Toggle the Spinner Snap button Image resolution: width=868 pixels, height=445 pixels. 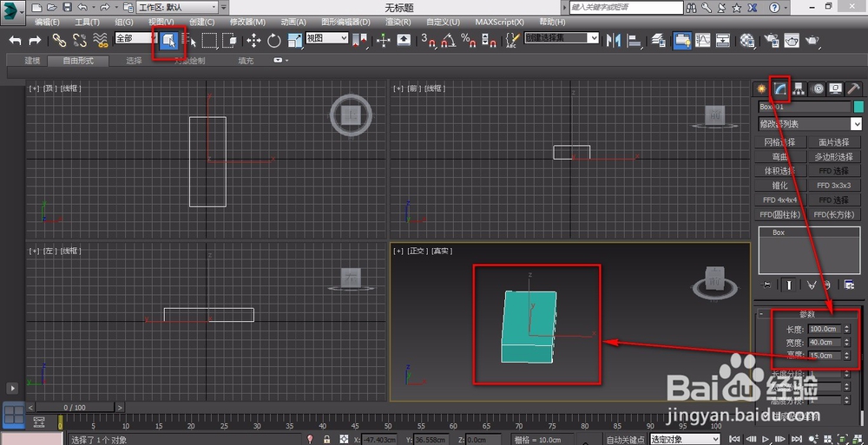pos(489,41)
